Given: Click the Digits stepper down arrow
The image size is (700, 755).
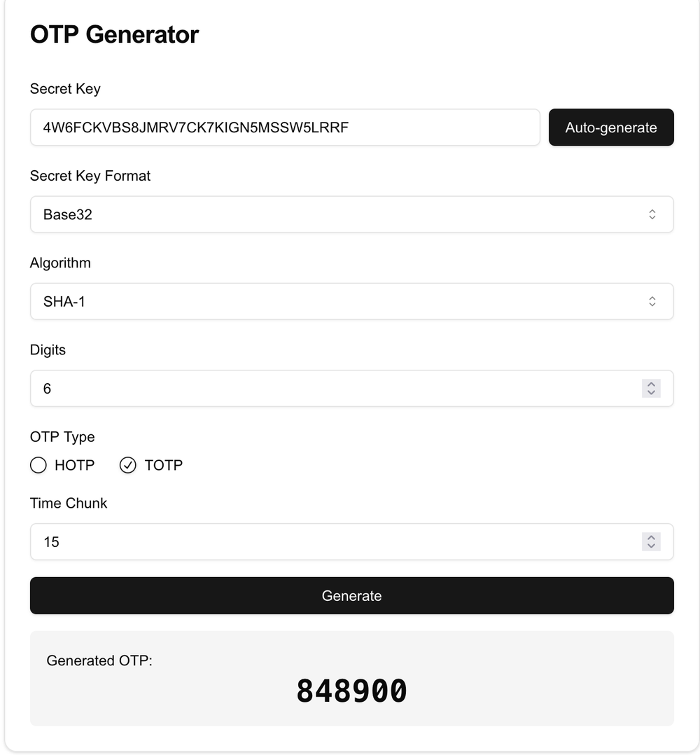Looking at the screenshot, I should [x=651, y=393].
